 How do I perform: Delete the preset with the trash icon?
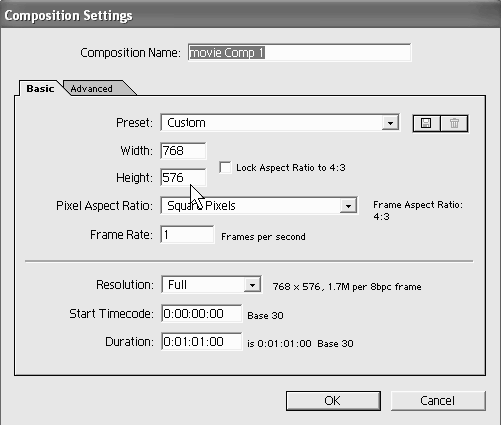click(454, 123)
